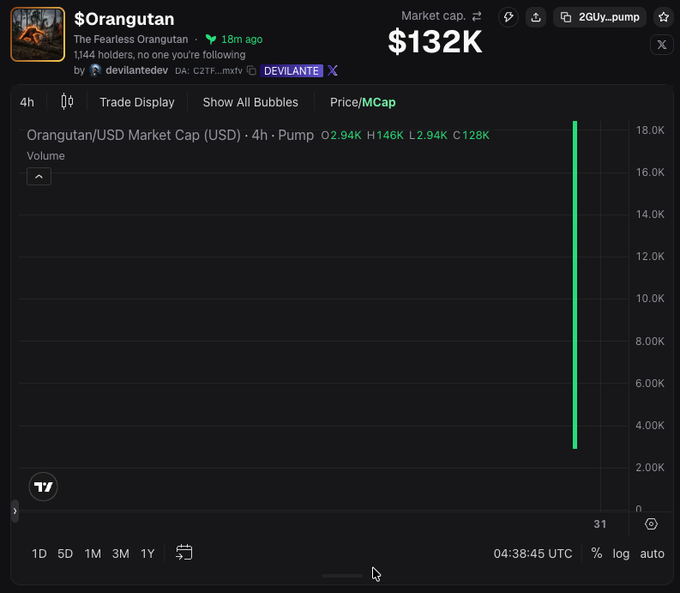Open the devilantedev creator profile
Viewport: 680px width, 593px height.
point(137,70)
